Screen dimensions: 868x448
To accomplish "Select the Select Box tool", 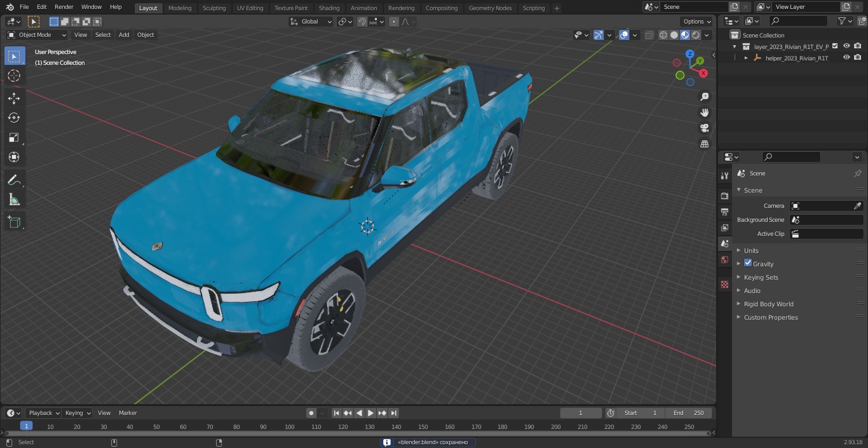I will pyautogui.click(x=14, y=56).
